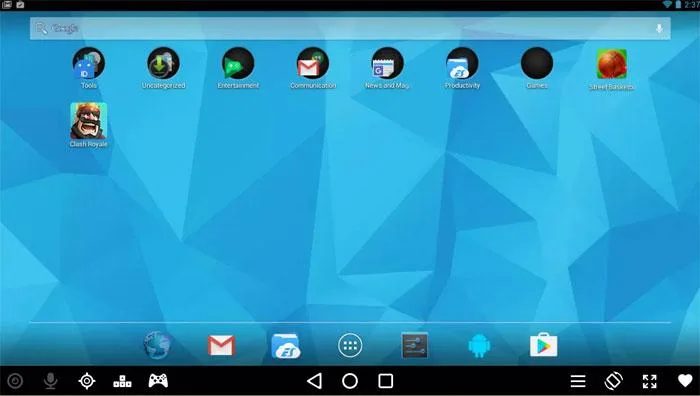700x396 pixels.
Task: Open ES File Explorer from the dock
Action: pos(286,346)
